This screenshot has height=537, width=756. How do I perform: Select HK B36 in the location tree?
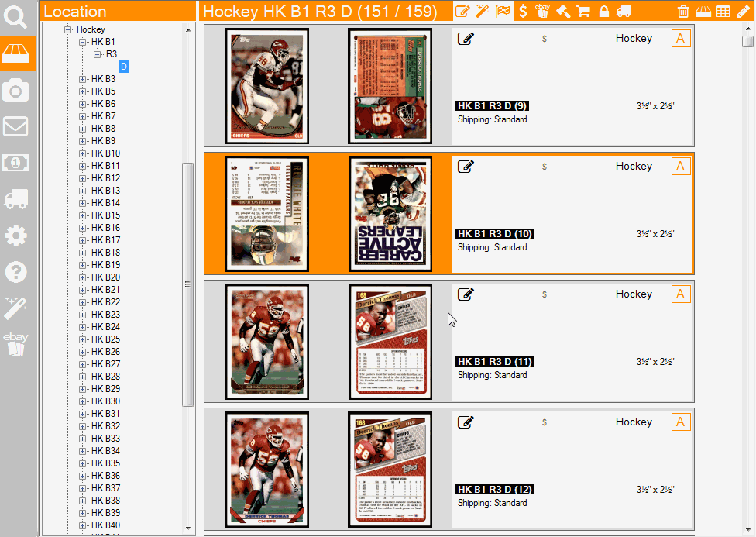(105, 476)
